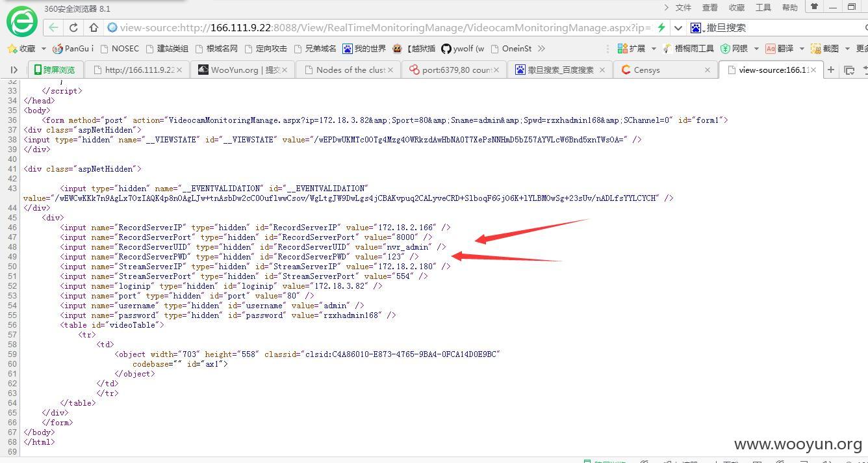Open 根域名网 bookmark

(x=216, y=49)
